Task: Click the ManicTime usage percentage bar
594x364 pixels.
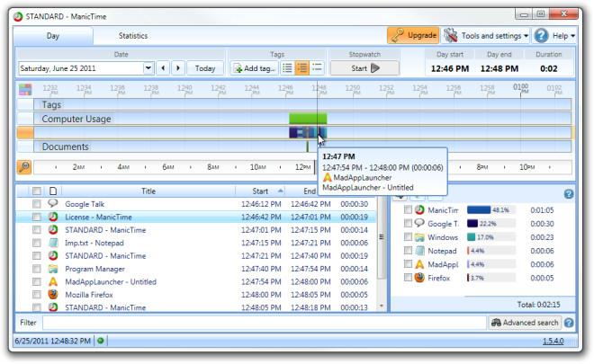Action: [x=489, y=209]
